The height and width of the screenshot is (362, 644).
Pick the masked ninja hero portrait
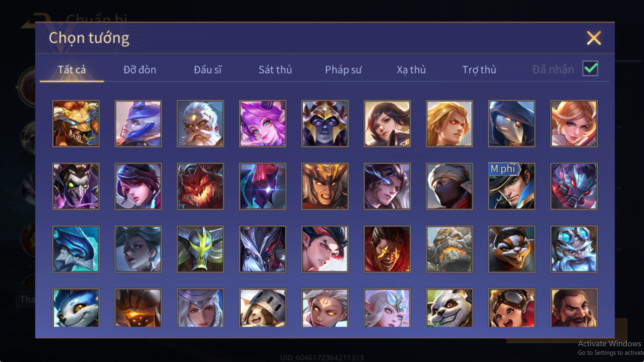point(449,186)
